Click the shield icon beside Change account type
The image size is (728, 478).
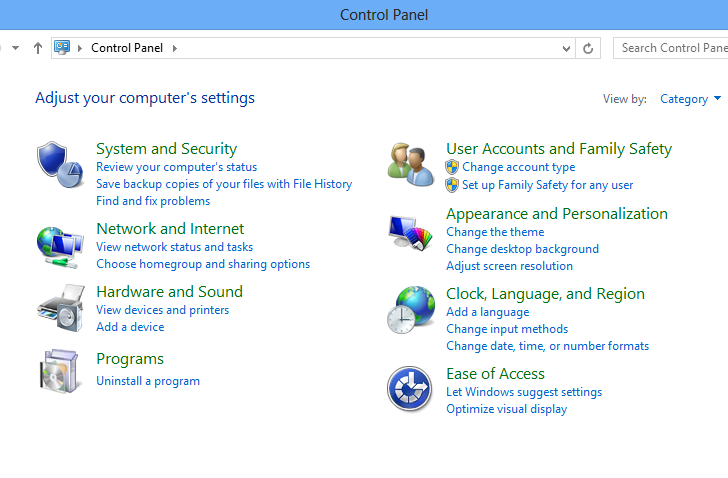coord(452,167)
